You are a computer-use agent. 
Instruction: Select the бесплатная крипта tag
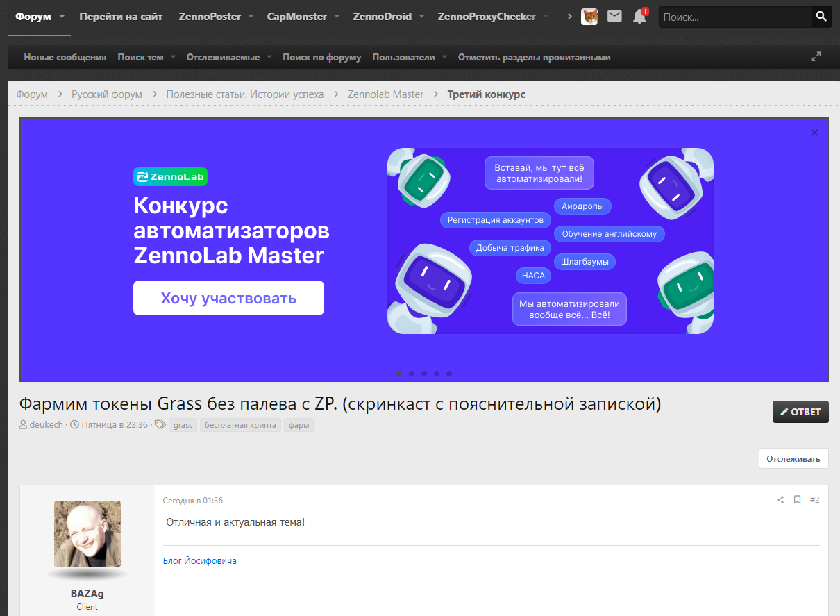(x=241, y=425)
